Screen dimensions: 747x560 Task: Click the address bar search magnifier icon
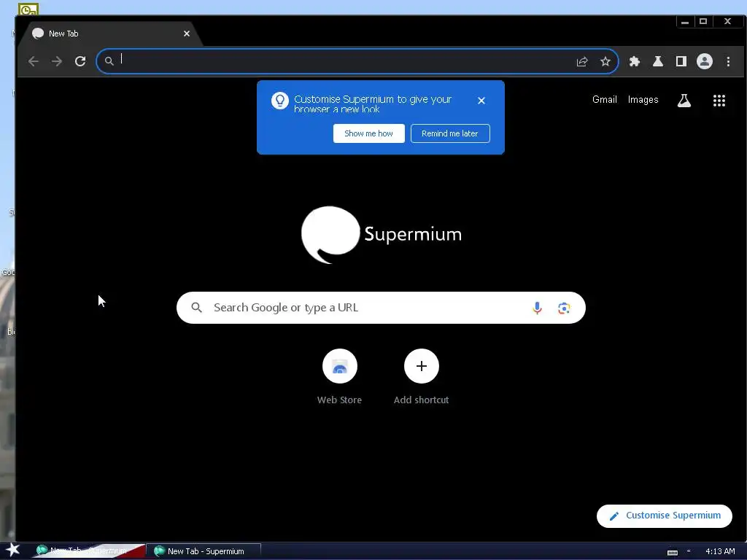(x=109, y=61)
